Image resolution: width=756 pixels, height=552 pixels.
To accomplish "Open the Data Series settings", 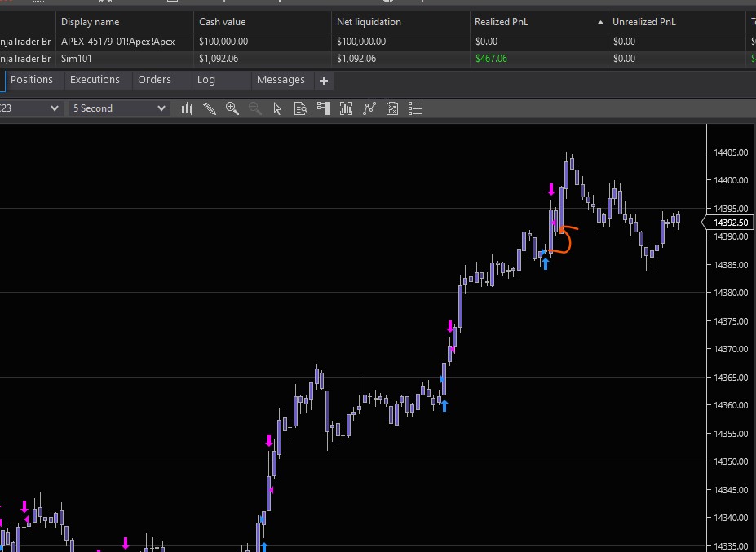I will [x=346, y=108].
